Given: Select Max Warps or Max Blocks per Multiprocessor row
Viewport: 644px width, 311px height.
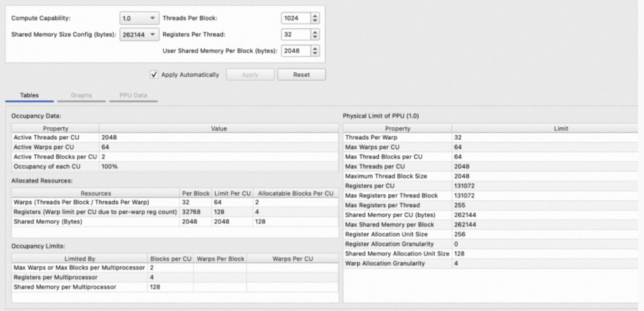Looking at the screenshot, I should tap(175, 268).
